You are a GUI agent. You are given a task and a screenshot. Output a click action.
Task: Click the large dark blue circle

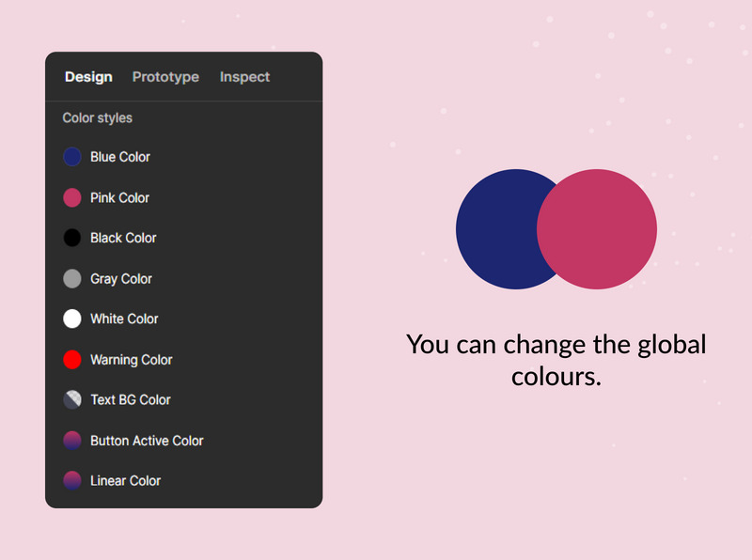(493, 229)
